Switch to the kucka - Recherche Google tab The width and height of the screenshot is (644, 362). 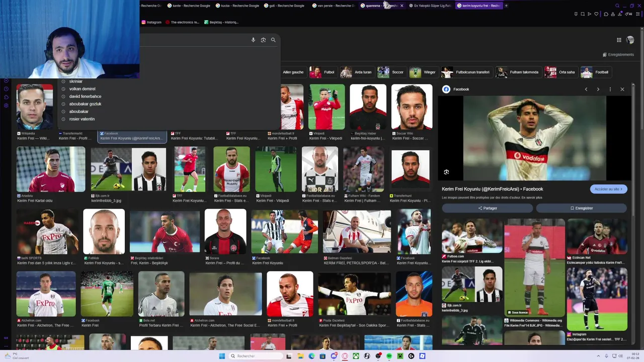click(237, 6)
